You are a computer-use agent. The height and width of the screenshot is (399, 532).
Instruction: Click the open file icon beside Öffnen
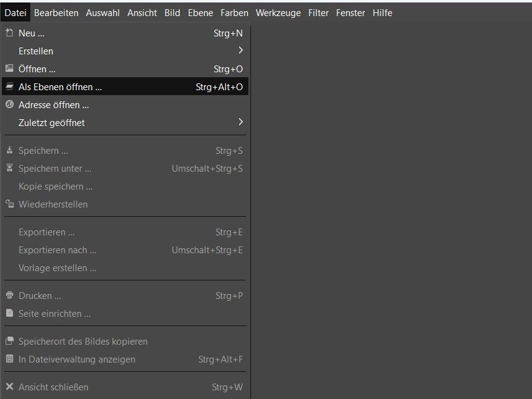pos(9,69)
